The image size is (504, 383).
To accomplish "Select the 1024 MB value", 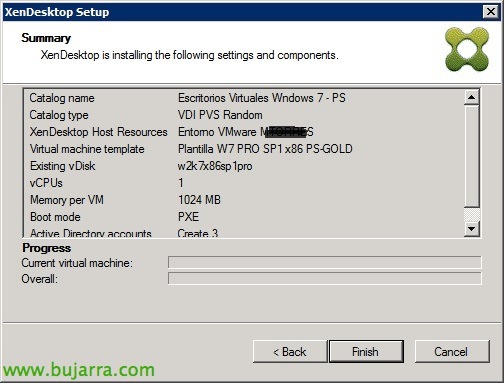I will pos(199,200).
